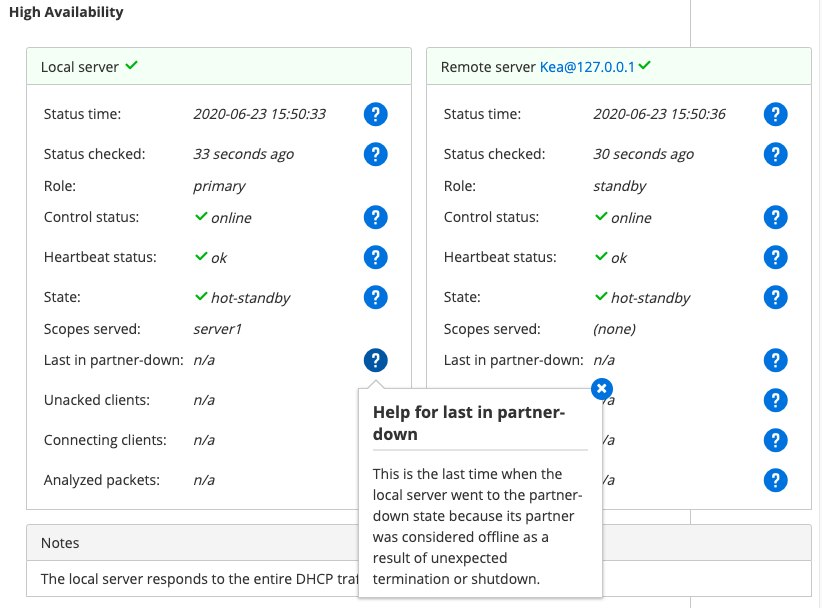Viewport: 822px width, 608px height.
Task: Select the High Availability heading
Action: coord(66,12)
